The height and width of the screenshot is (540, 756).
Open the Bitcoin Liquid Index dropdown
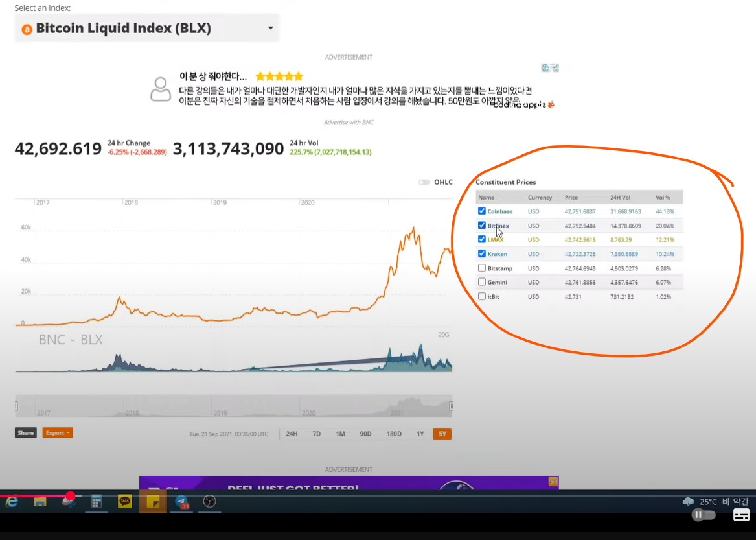[x=147, y=28]
